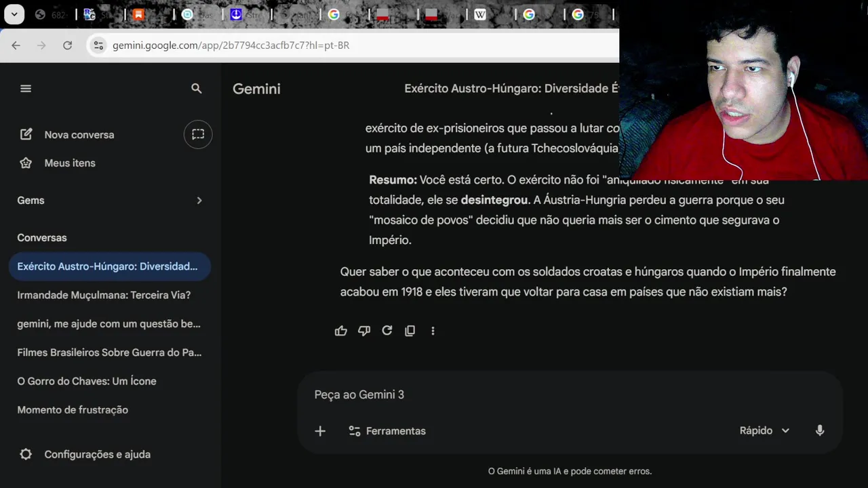Expand the Gems section arrow
The image size is (868, 488).
point(199,200)
